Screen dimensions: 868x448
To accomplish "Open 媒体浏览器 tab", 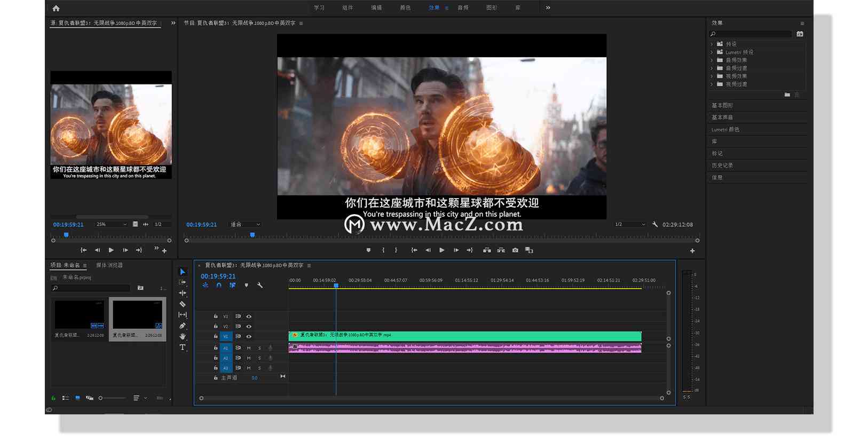I will 109,265.
